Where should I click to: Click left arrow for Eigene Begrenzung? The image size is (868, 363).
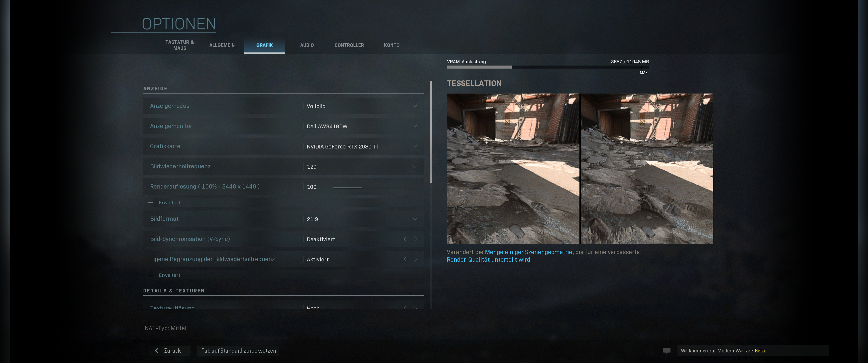click(405, 259)
